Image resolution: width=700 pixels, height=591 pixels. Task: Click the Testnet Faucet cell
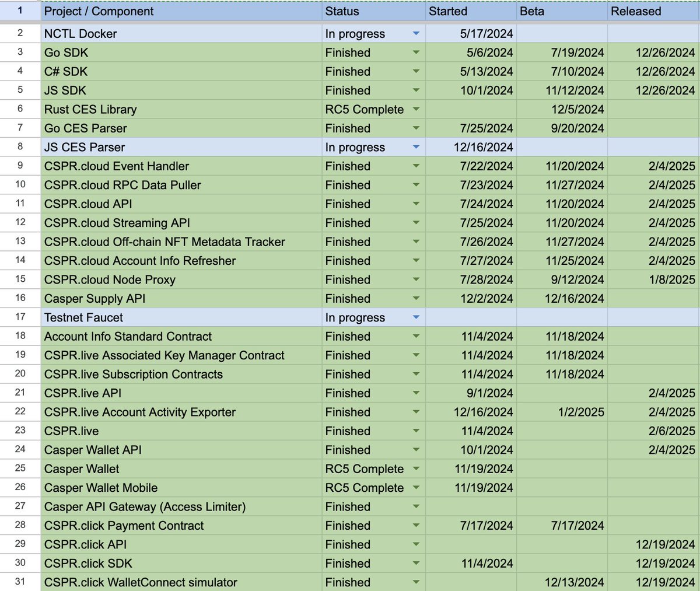click(181, 317)
